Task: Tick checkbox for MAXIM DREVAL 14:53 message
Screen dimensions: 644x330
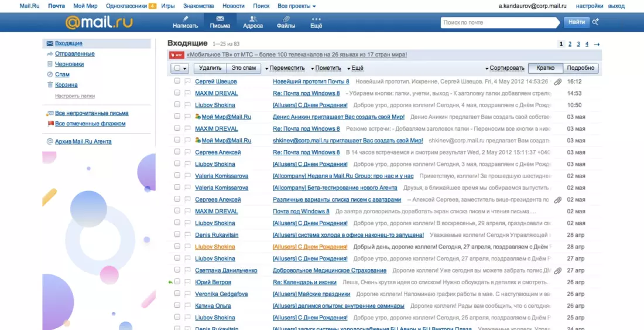Action: (177, 93)
